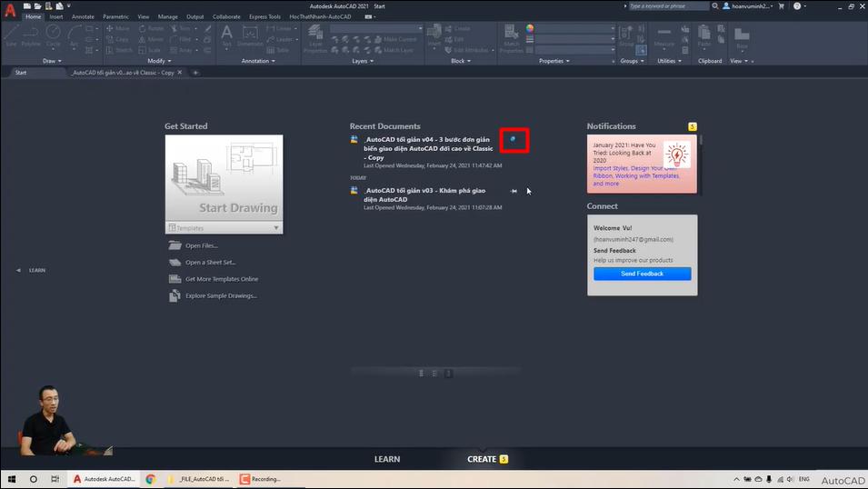This screenshot has height=489, width=868.
Task: Click the Array tool
Action: click(x=182, y=50)
